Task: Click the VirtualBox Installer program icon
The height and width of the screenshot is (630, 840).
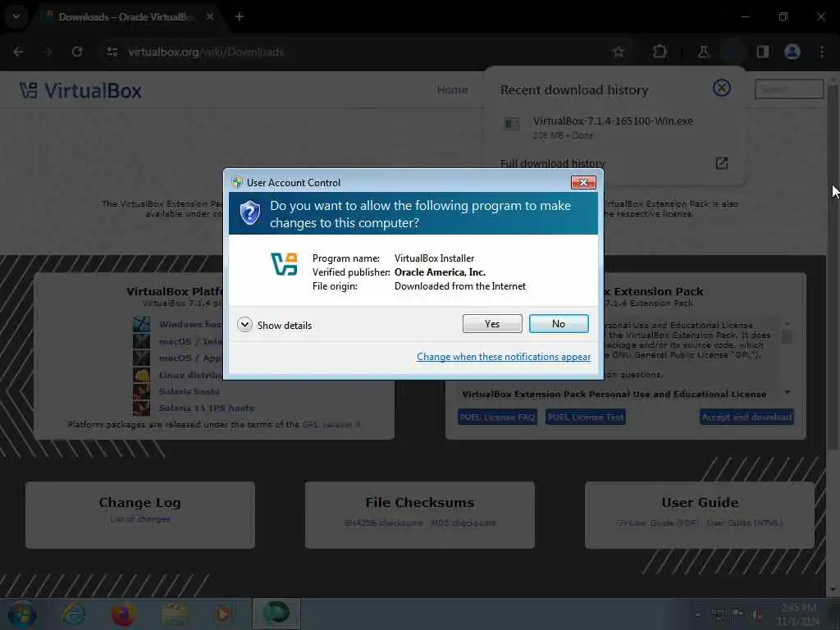Action: pyautogui.click(x=284, y=264)
